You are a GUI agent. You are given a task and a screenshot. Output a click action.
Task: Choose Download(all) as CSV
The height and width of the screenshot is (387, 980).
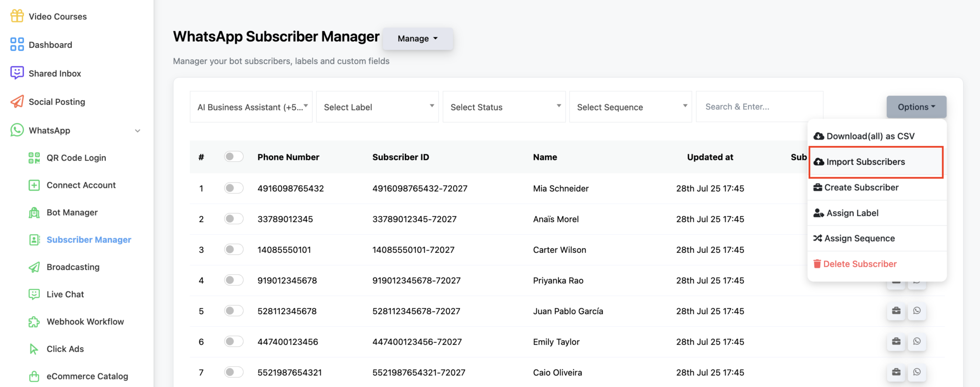tap(877, 136)
